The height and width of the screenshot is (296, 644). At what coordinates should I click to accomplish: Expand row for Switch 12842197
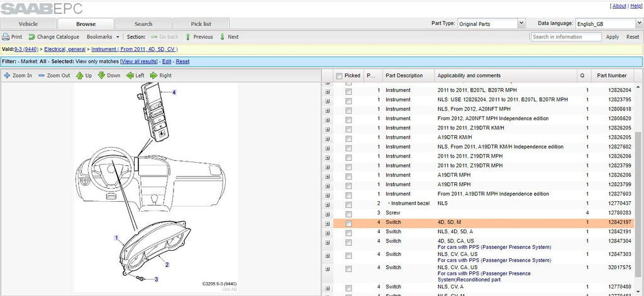327,224
